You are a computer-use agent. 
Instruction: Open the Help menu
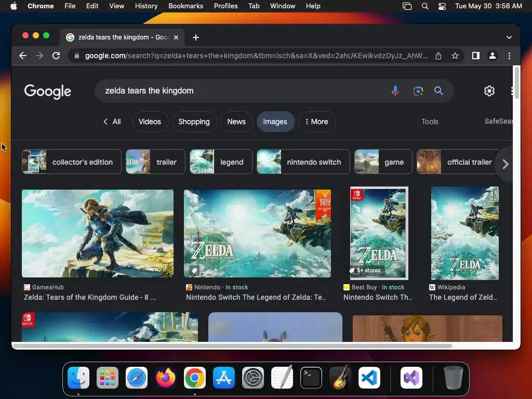(313, 6)
